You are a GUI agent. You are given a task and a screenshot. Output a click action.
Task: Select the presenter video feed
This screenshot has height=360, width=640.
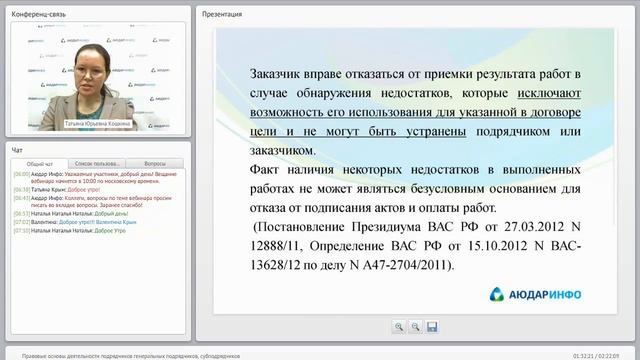coord(98,77)
